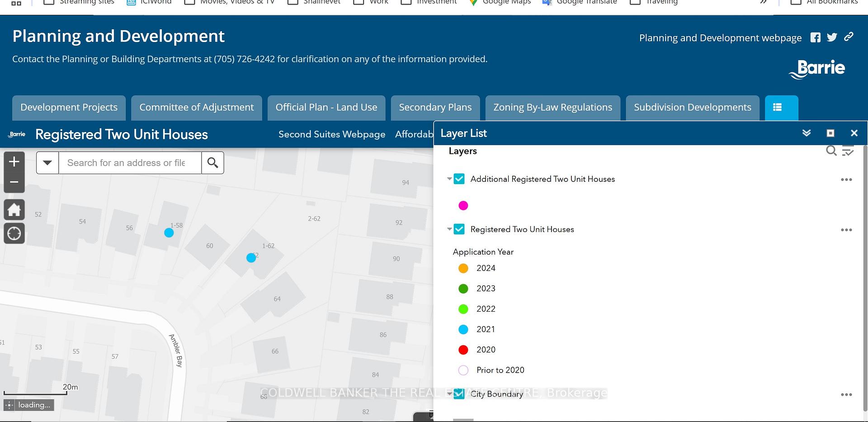Screen dimensions: 868x422
Task: Find my location on the map
Action: click(14, 233)
